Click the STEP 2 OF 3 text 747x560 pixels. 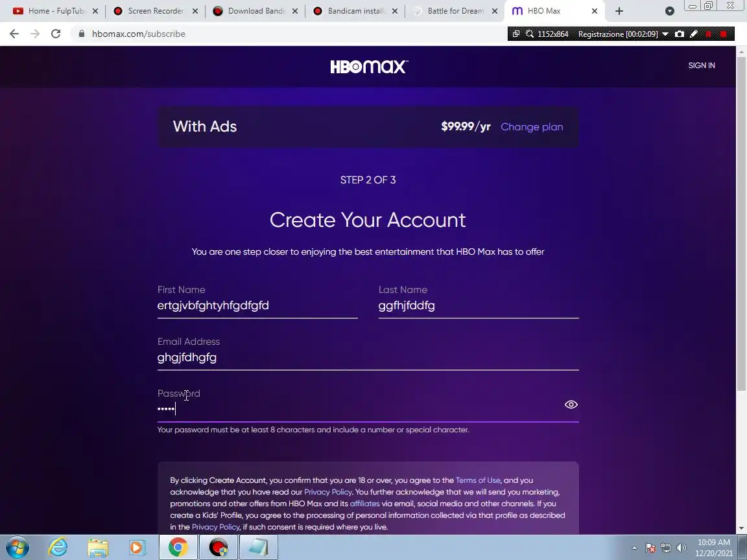[x=368, y=180]
